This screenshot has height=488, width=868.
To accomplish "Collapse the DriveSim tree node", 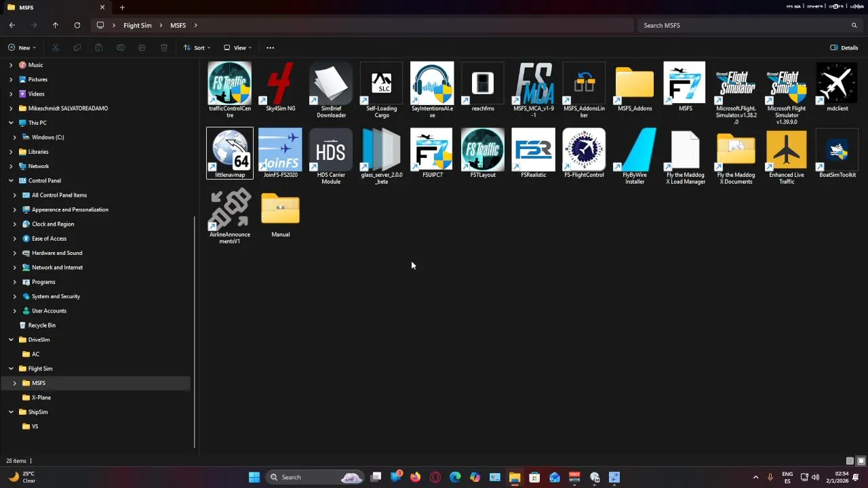I will coord(11,340).
